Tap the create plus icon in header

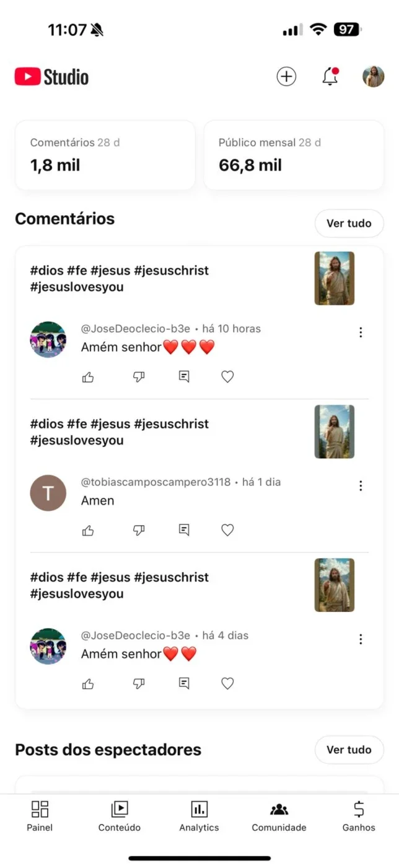pos(286,77)
